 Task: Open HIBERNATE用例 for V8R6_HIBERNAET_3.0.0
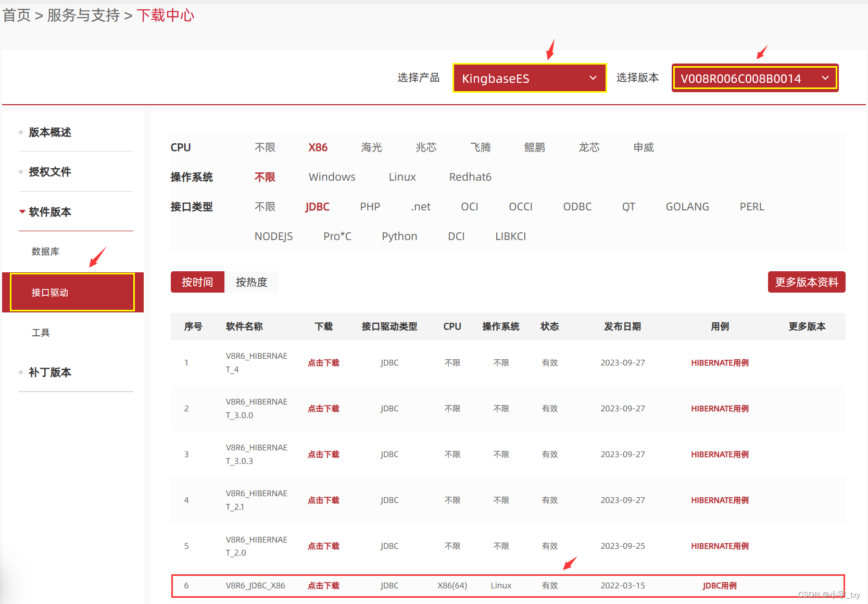pyautogui.click(x=720, y=409)
